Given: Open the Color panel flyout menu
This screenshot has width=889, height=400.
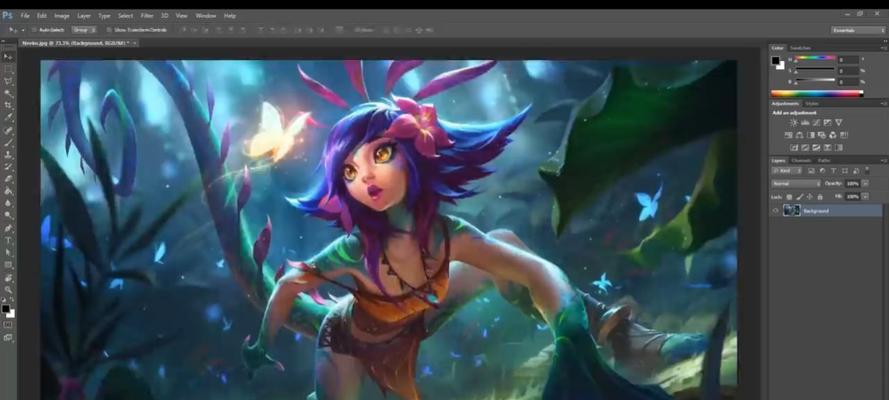Looking at the screenshot, I should coord(884,48).
